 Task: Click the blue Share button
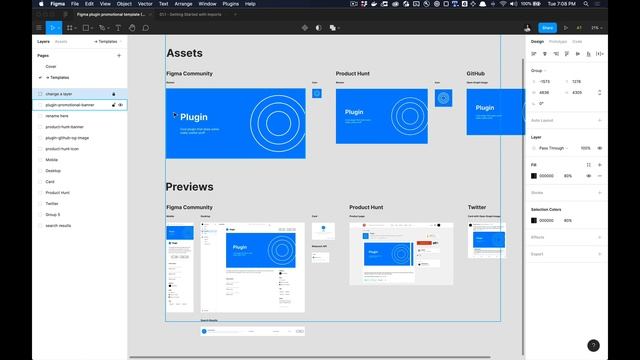(x=547, y=28)
